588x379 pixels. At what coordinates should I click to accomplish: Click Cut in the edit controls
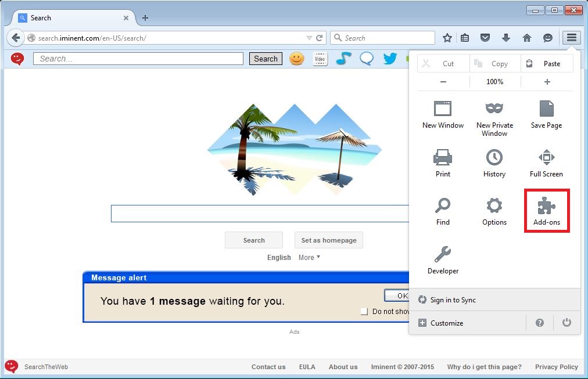click(x=443, y=63)
